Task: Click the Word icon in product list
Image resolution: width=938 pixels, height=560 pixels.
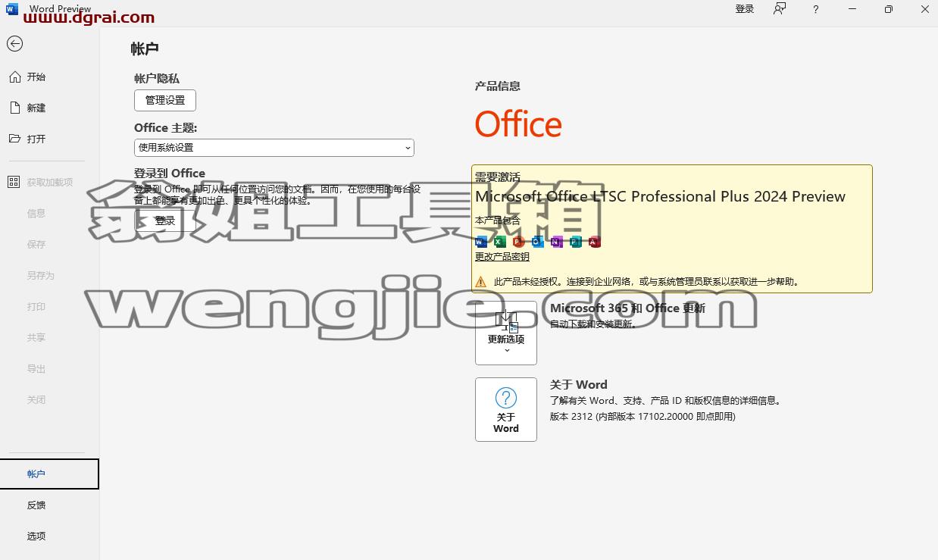Action: click(481, 242)
